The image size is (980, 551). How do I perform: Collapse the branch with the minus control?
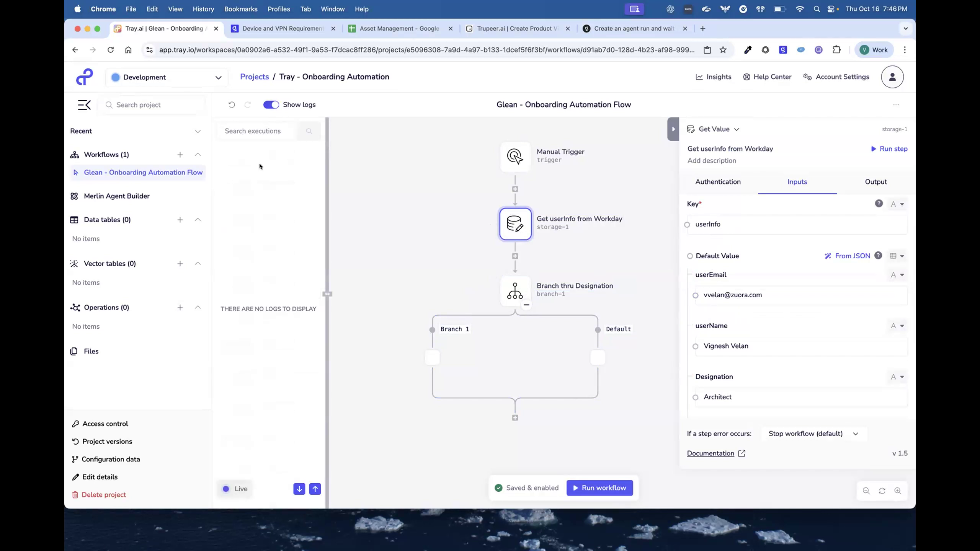pos(526,305)
